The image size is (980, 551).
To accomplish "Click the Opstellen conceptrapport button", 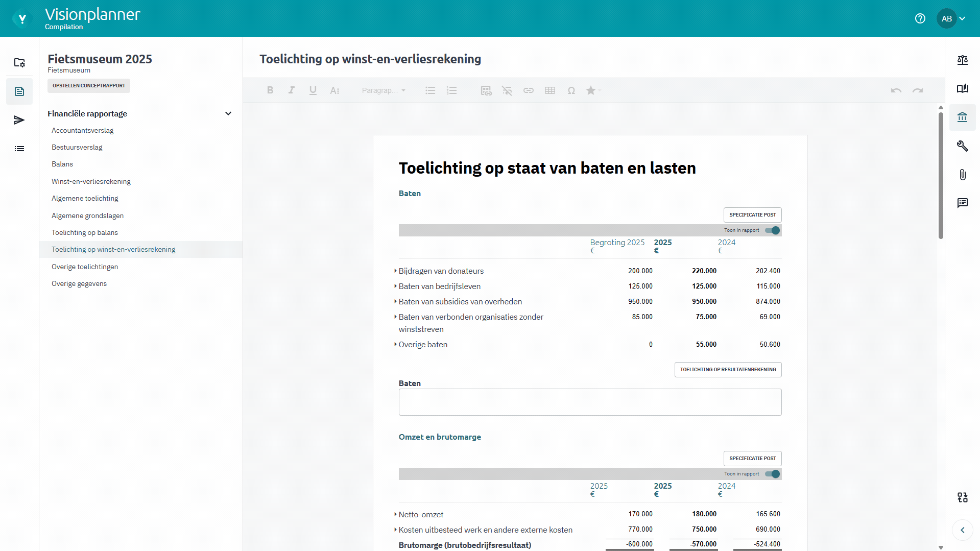I will coord(89,86).
